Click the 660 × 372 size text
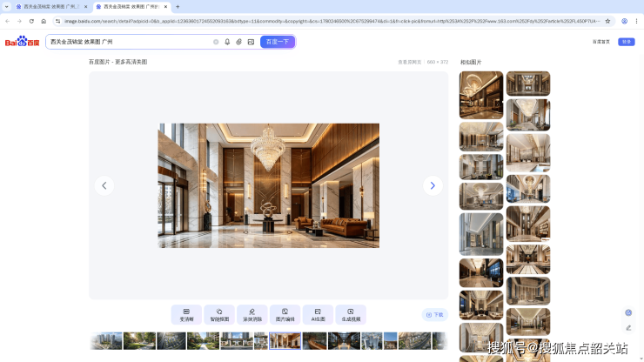 (438, 62)
